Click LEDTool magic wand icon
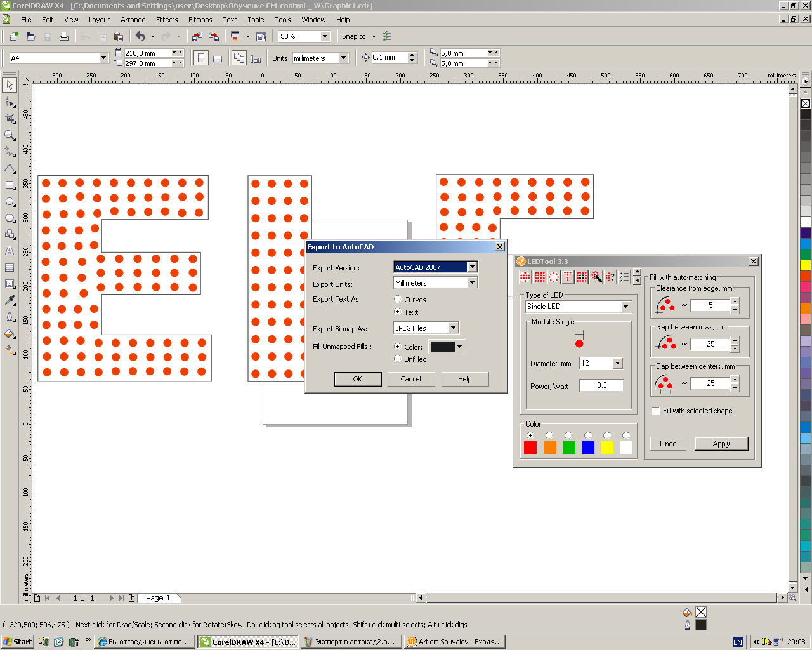This screenshot has width=812, height=650. click(x=596, y=277)
